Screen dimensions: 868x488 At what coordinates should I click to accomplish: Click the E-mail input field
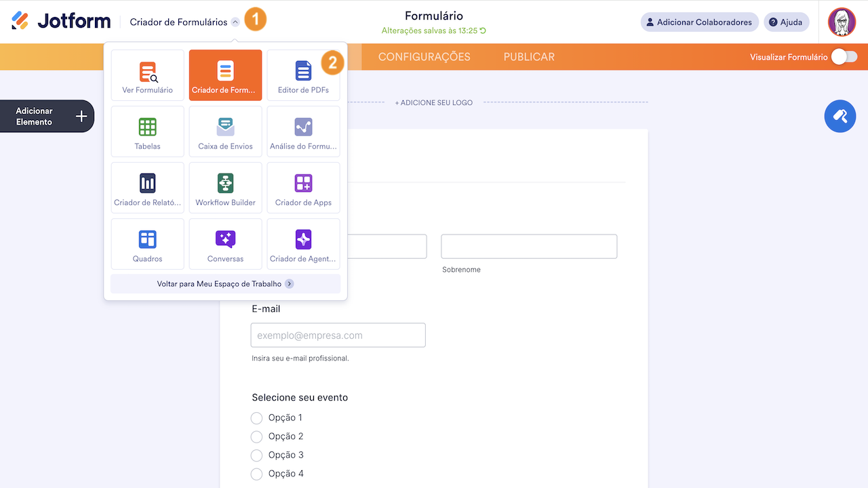338,335
